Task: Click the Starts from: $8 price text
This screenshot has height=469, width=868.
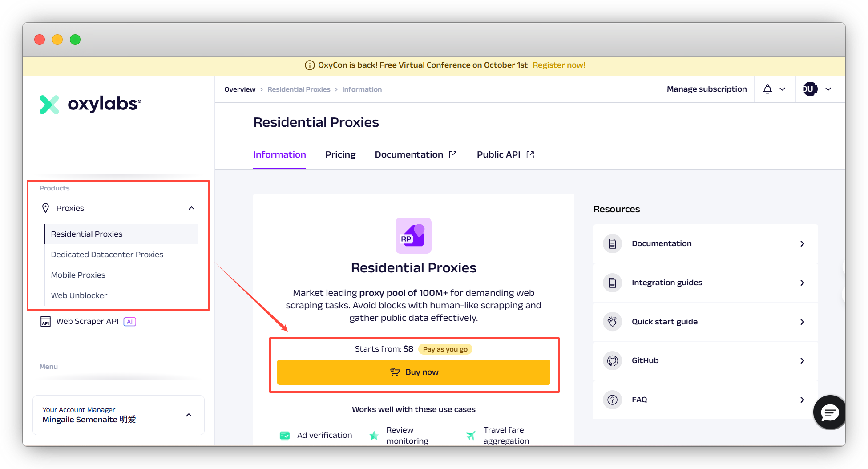Action: (384, 349)
